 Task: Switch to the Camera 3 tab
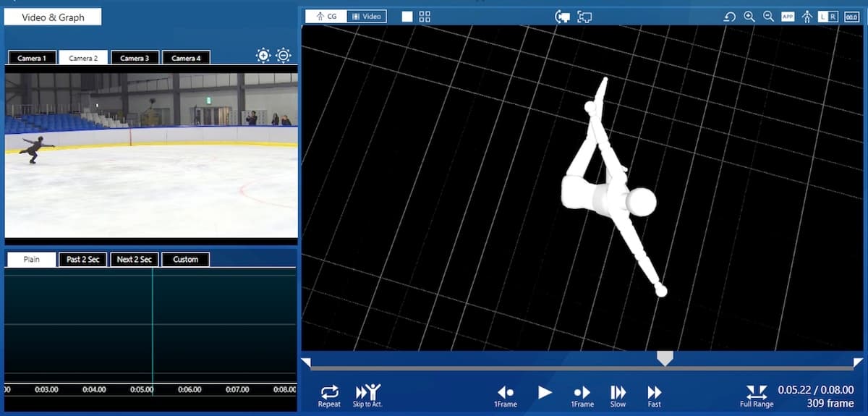point(135,58)
